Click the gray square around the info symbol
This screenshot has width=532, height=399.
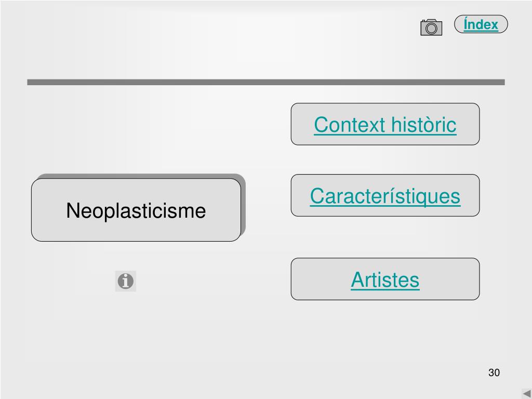click(126, 281)
